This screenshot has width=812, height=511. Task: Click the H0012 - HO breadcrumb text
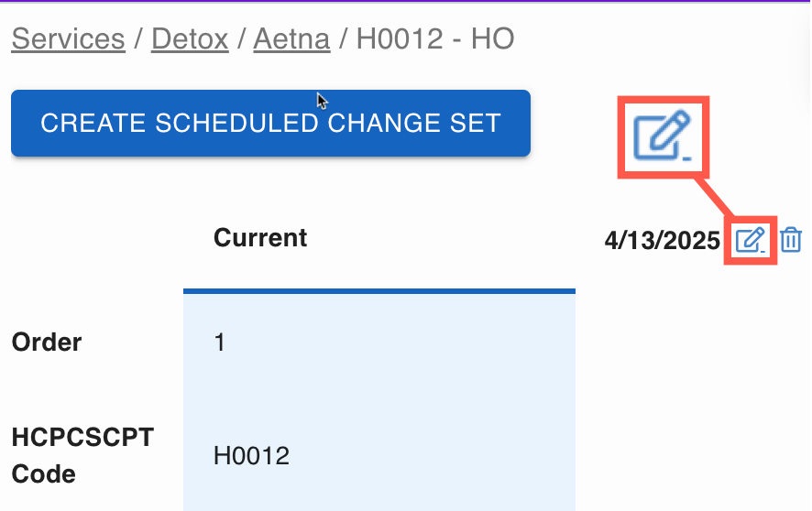435,39
